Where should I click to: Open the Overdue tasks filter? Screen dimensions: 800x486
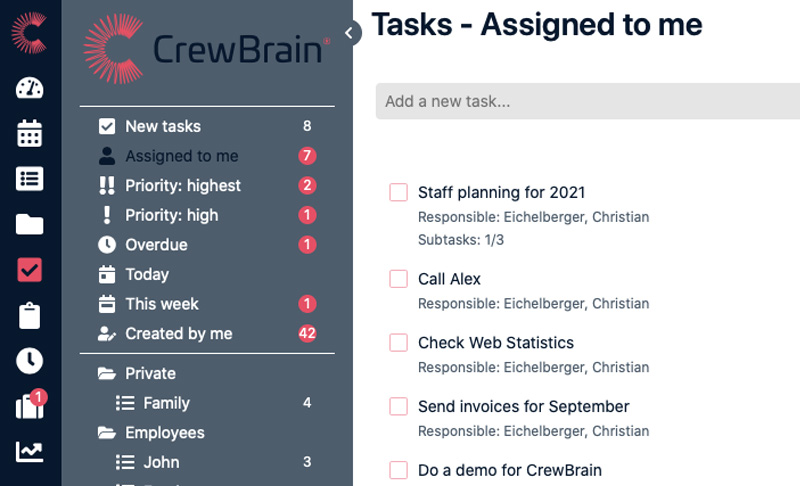pos(156,244)
